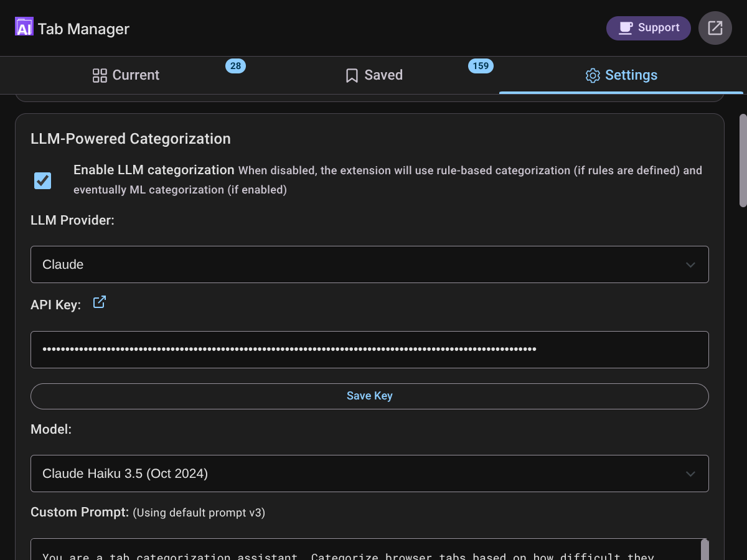747x560 pixels.
Task: Click the Custom Prompt textarea scrollbar
Action: coord(705,549)
